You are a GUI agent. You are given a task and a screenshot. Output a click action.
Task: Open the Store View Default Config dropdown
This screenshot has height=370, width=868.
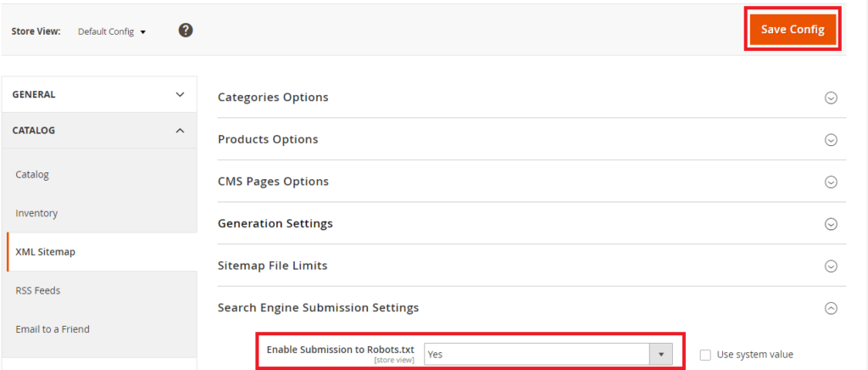click(x=112, y=32)
